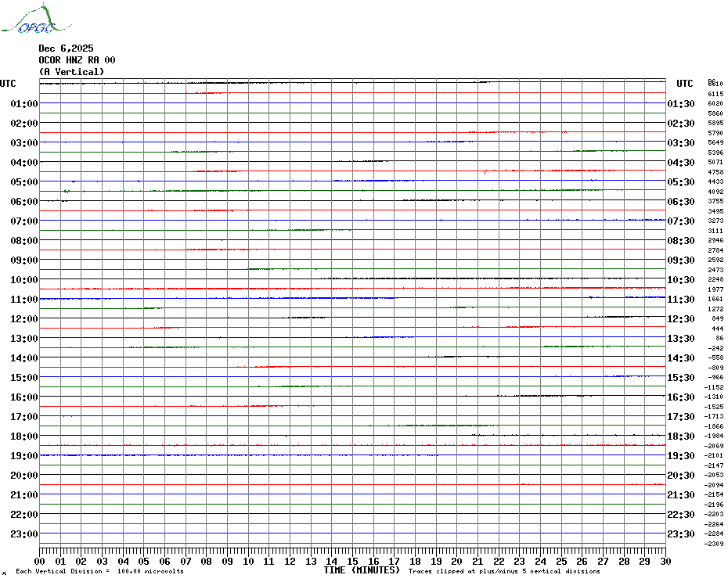Click the '05:00' hour label
Image resolution: width=728 pixels, height=582 pixels.
[24, 182]
